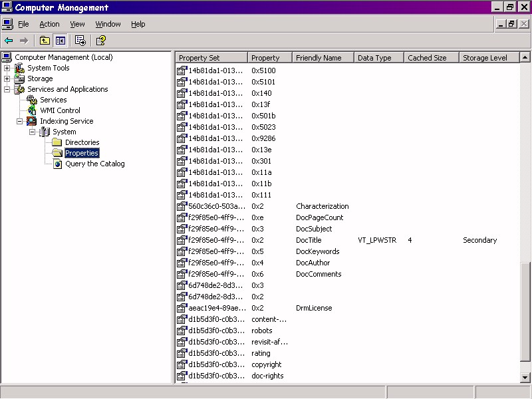
Task: Sort by the Storage Level column header
Action: click(489, 58)
